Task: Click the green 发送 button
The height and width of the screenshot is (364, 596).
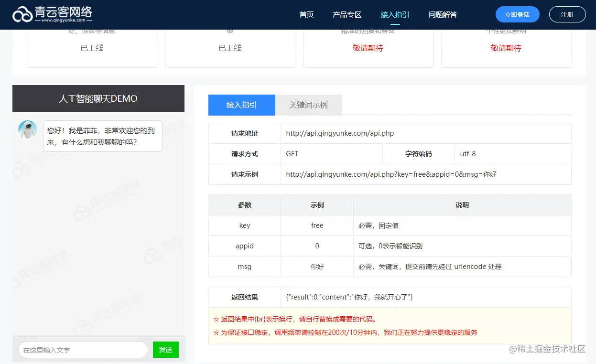Action: [x=166, y=350]
